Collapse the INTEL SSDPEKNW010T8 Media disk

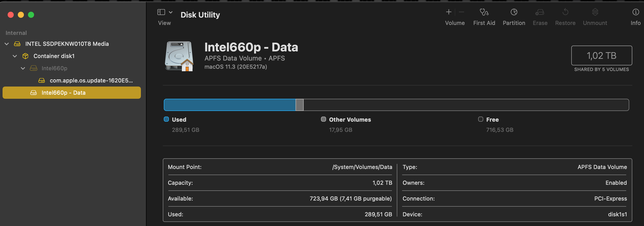[7, 44]
